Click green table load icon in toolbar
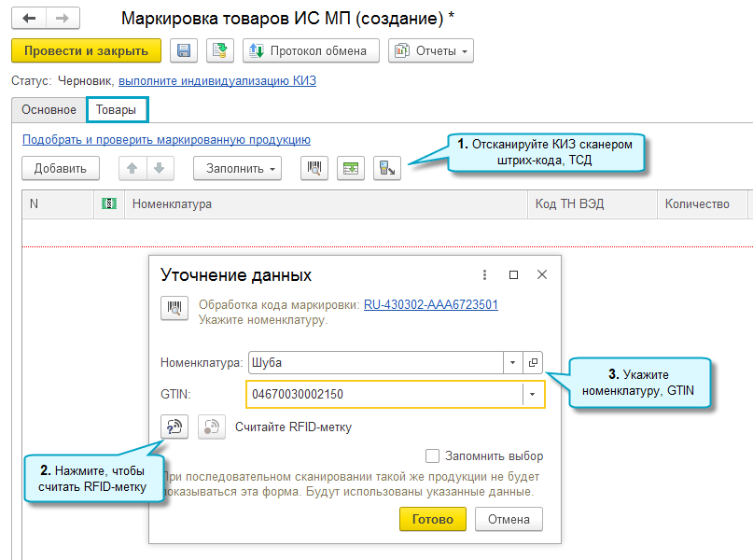753x560 pixels. tap(351, 168)
